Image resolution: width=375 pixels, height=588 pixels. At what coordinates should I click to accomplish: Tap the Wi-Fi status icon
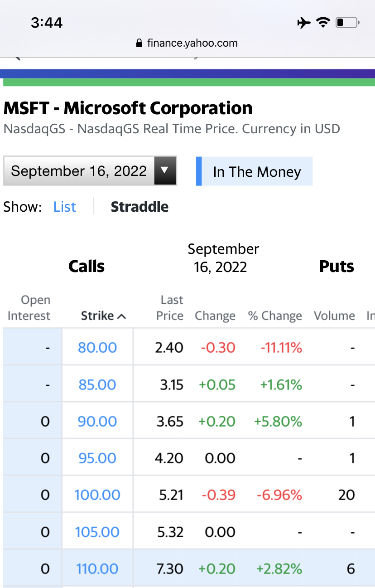(323, 22)
